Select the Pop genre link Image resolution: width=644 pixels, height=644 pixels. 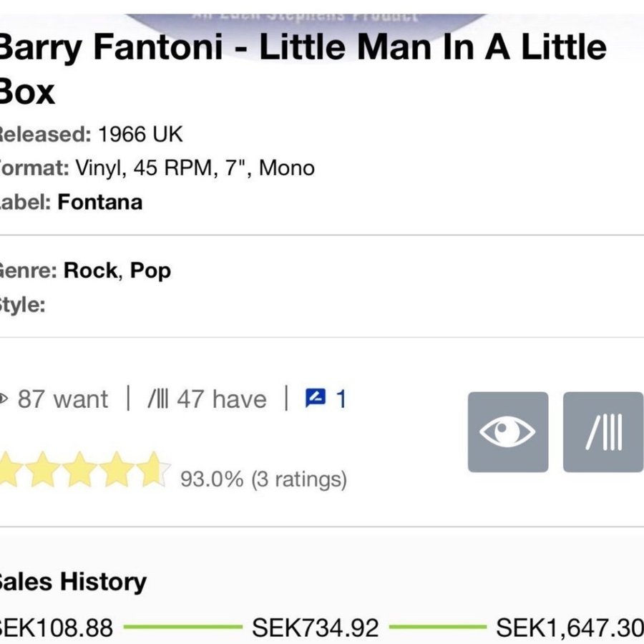150,270
